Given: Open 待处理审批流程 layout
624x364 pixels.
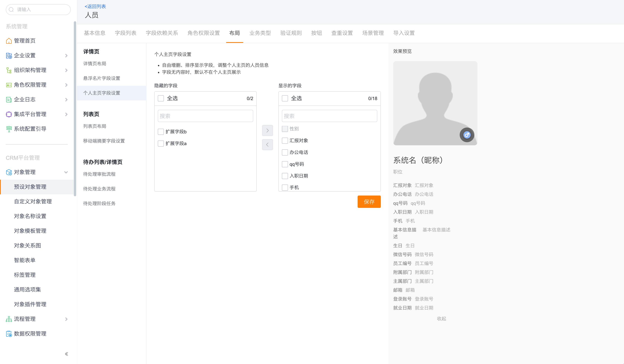Looking at the screenshot, I should click(x=99, y=174).
